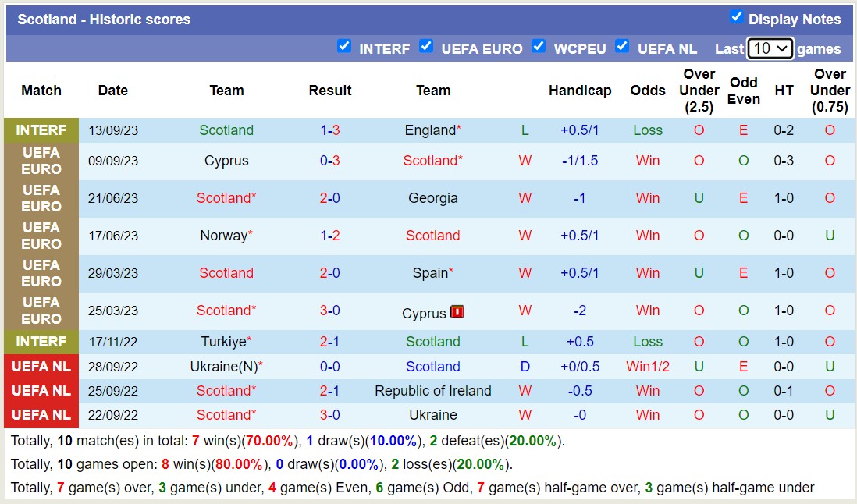Screen dimensions: 857x504
Task: Disable the INTERF filter checkbox
Action: click(344, 47)
